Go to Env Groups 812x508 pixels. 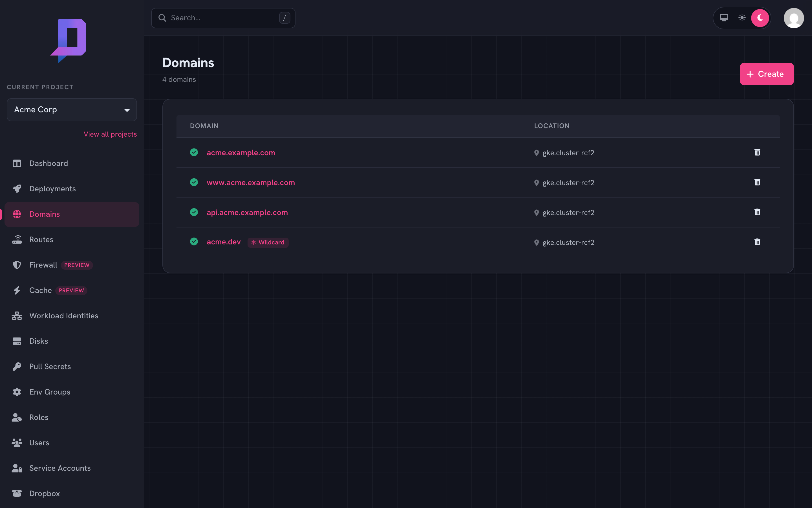pyautogui.click(x=72, y=392)
